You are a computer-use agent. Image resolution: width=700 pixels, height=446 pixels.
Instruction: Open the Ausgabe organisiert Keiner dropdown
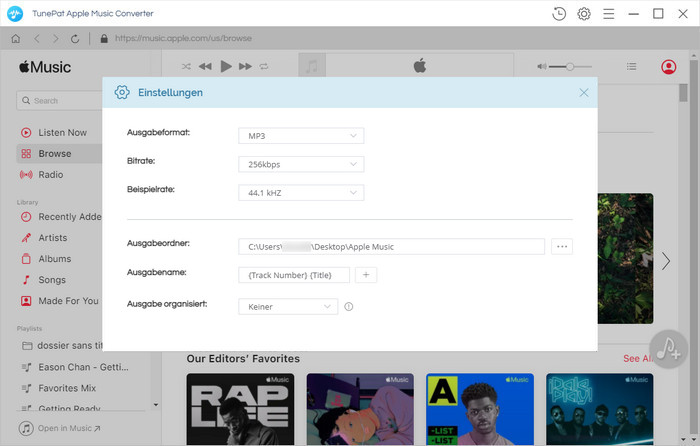(288, 307)
